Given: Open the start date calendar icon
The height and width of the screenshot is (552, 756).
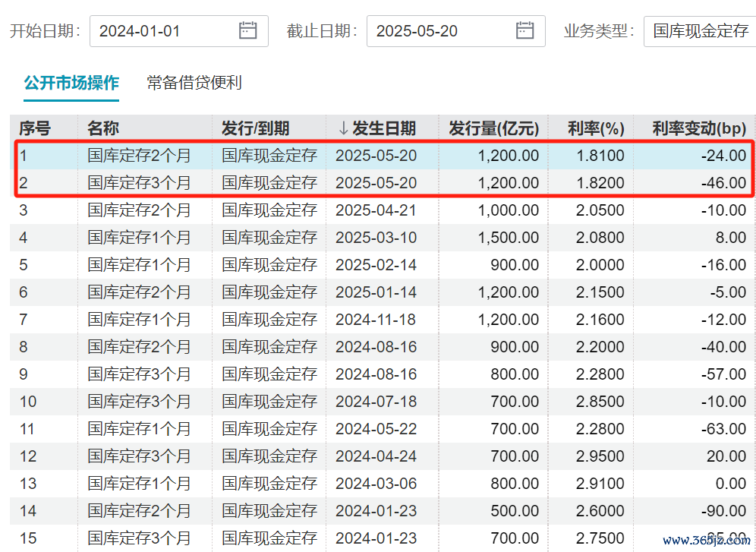Looking at the screenshot, I should [x=247, y=30].
